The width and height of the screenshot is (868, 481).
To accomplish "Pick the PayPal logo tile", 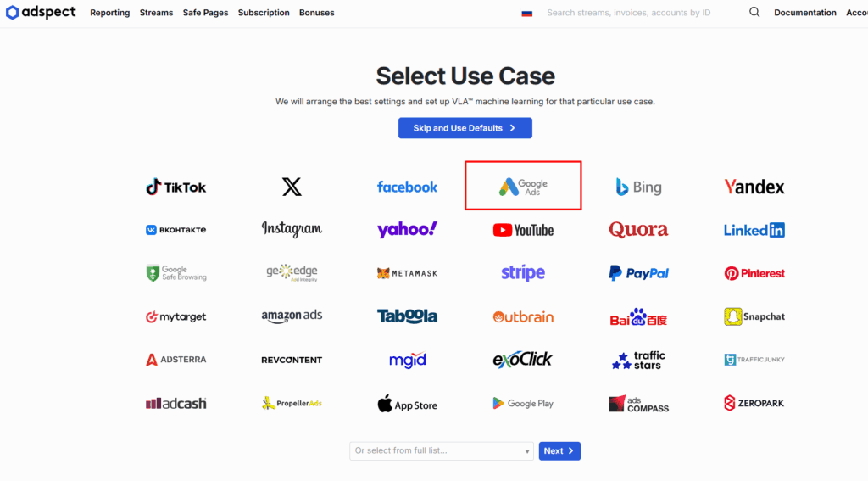I will [638, 273].
